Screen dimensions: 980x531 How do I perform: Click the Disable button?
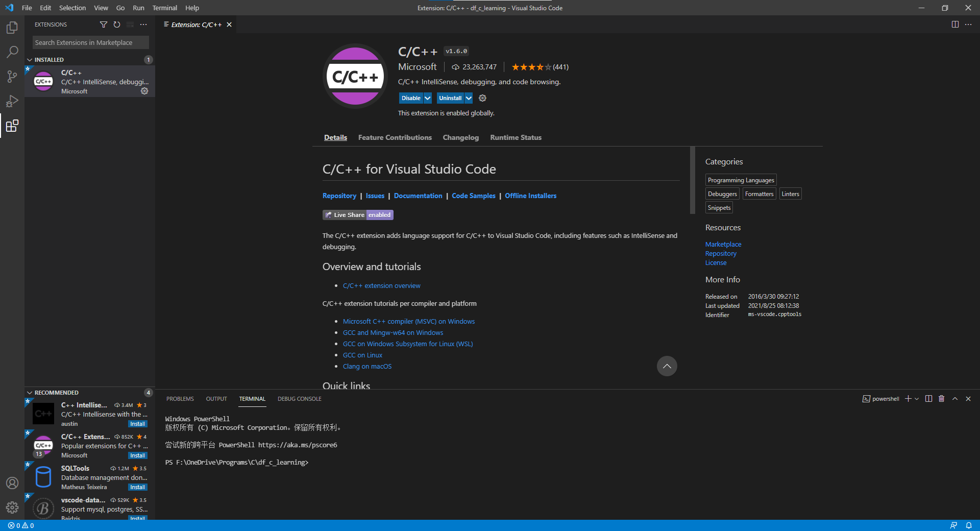pyautogui.click(x=411, y=98)
